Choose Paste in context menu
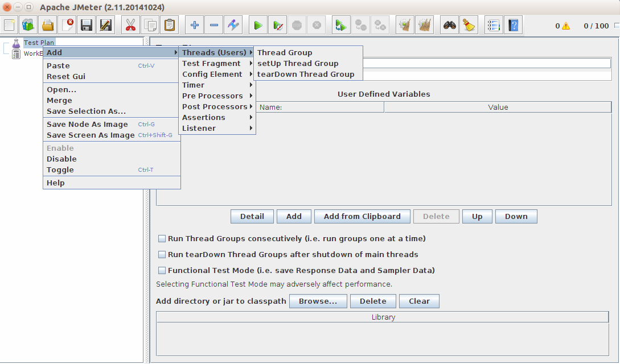This screenshot has width=620, height=364. (112, 65)
